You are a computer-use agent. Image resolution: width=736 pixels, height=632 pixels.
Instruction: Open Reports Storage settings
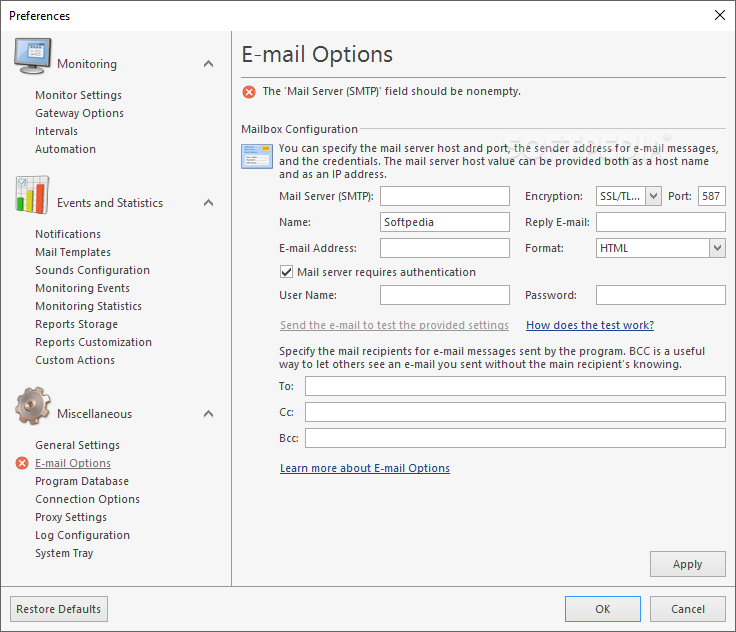[77, 324]
